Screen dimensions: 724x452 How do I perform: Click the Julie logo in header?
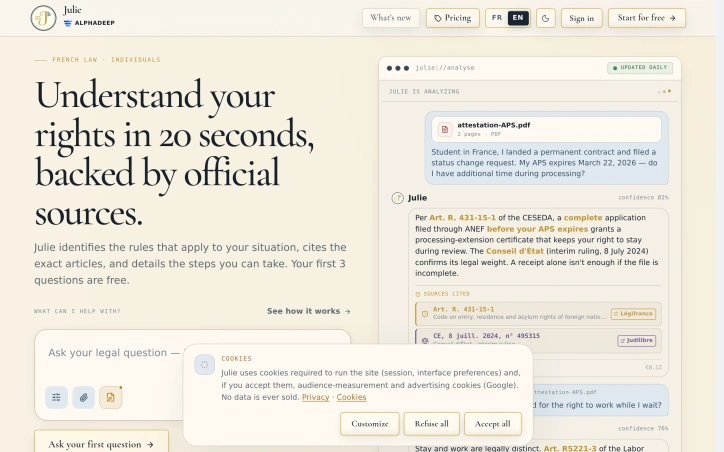[43, 18]
